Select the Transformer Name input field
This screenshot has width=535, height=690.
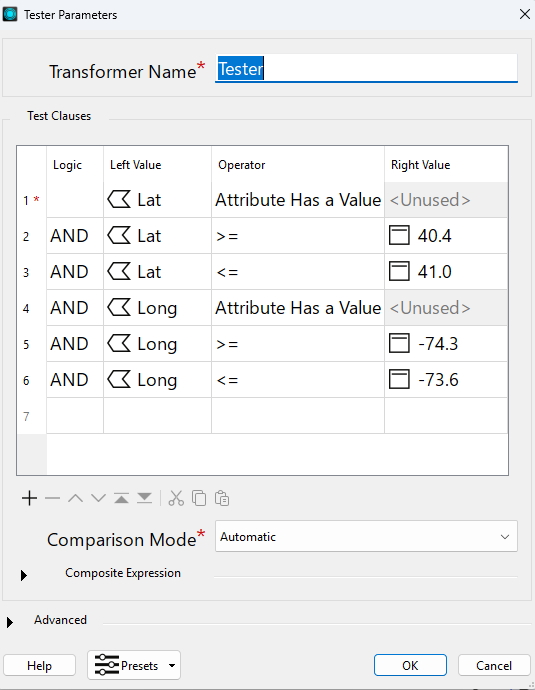click(366, 68)
